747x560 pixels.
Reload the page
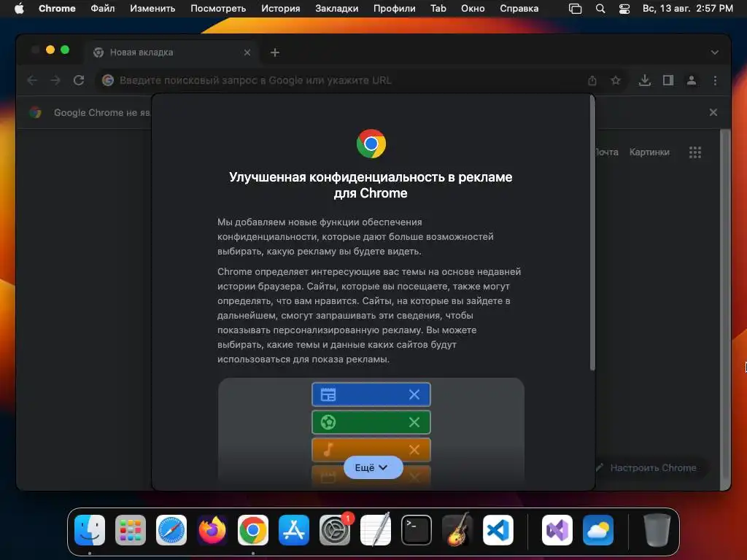click(x=79, y=80)
